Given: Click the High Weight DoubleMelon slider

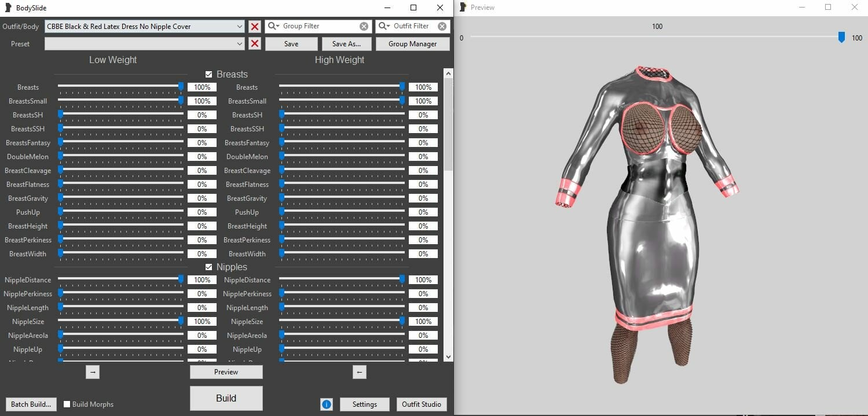Looking at the screenshot, I should (x=342, y=156).
